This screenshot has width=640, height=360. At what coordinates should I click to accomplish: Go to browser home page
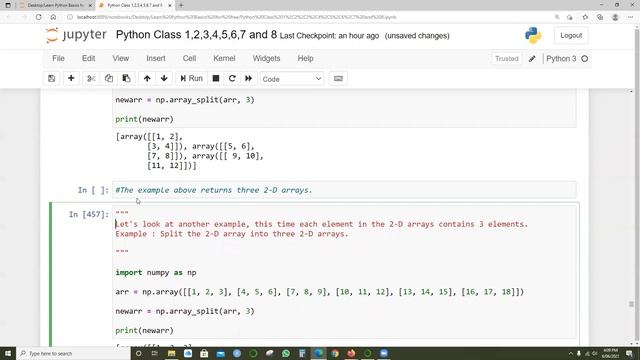[x=53, y=17]
